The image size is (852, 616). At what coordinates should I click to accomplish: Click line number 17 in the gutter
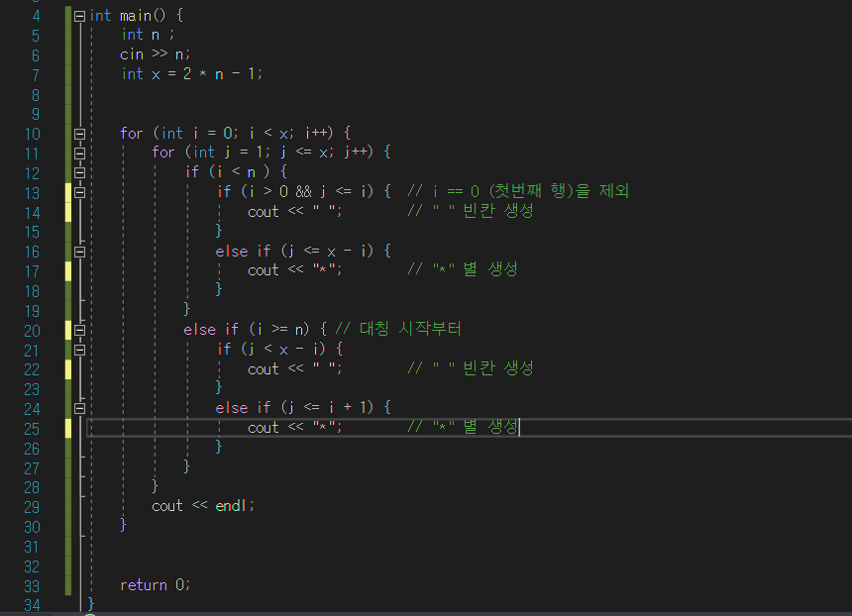click(32, 271)
